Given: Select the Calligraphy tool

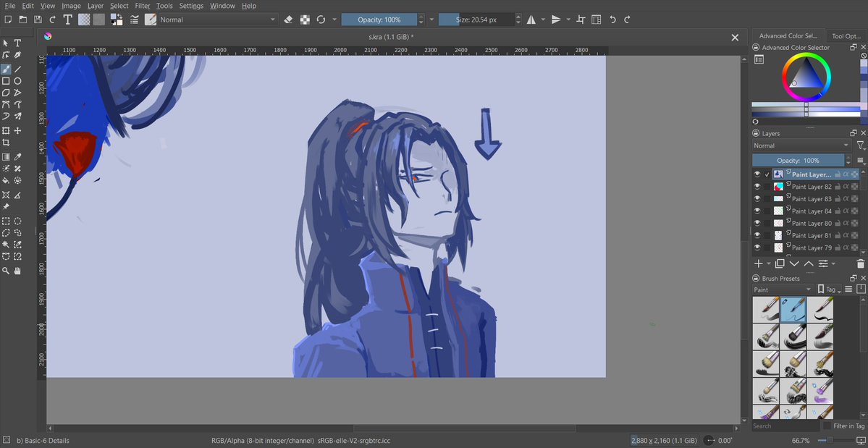Looking at the screenshot, I should (17, 55).
